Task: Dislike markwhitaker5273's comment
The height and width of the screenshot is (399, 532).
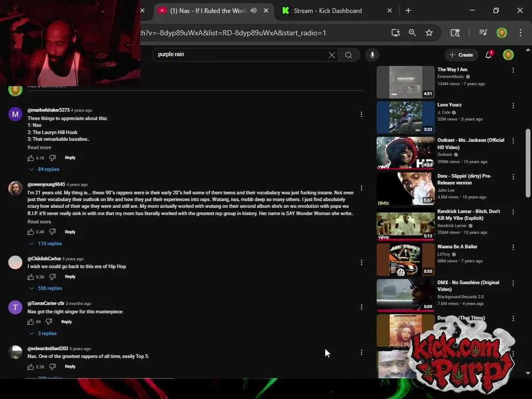Action: click(x=52, y=158)
